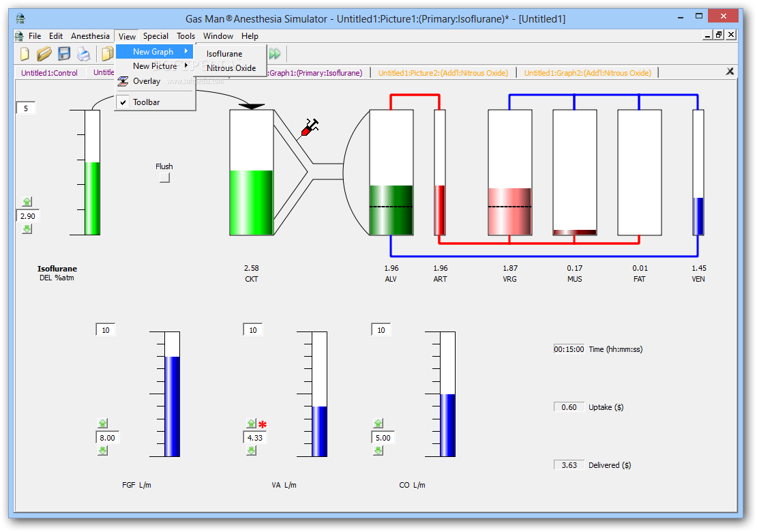Click the New document toolbar icon
Viewport: 757px width, 532px height.
coord(25,54)
